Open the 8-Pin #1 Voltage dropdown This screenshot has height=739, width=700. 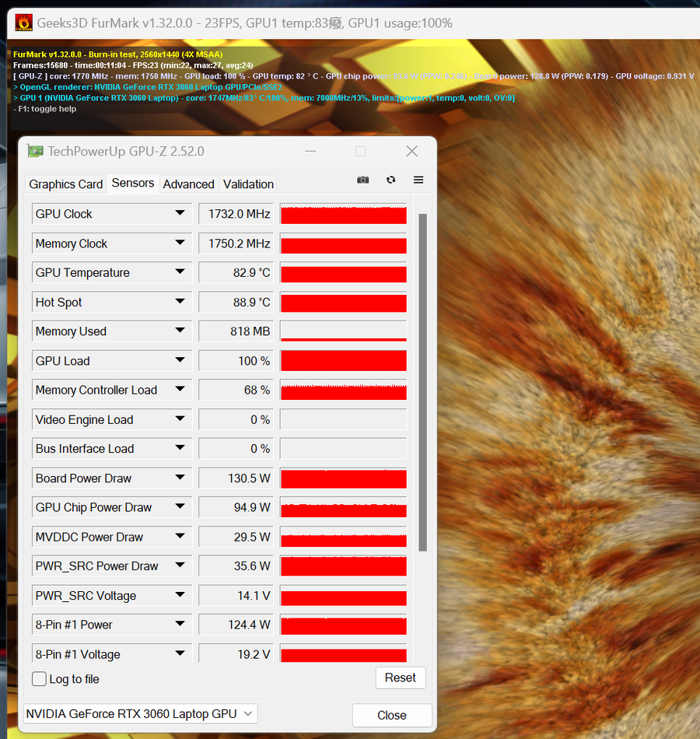(x=180, y=653)
